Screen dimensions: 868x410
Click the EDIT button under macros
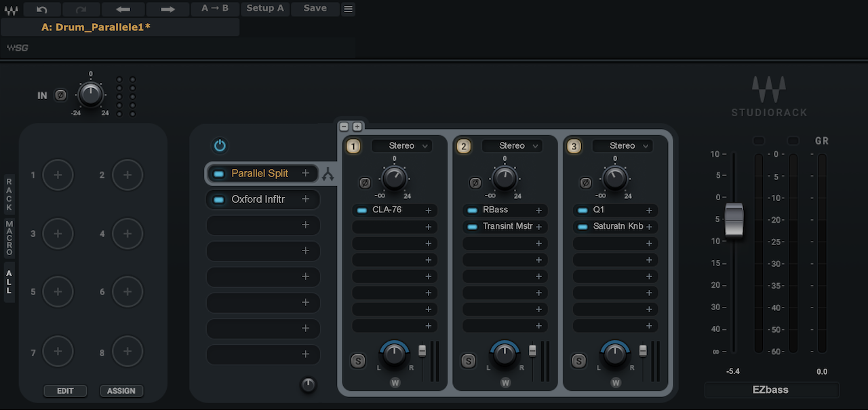[65, 391]
